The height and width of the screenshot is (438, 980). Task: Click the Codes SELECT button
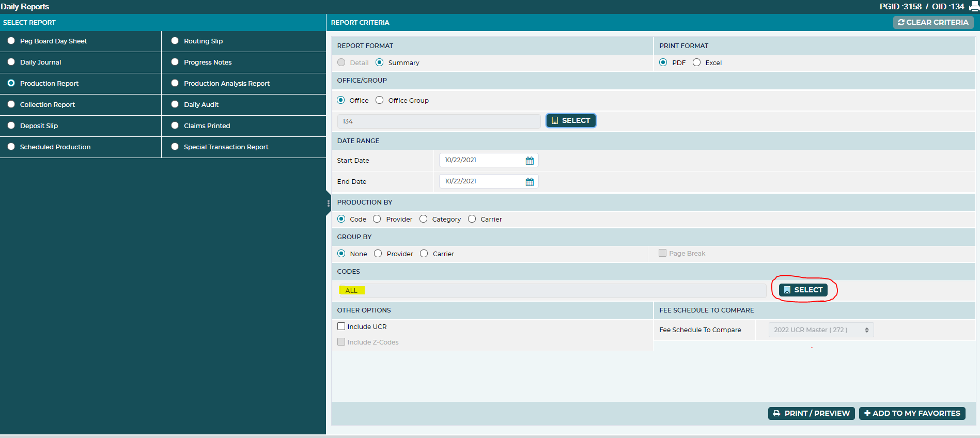point(803,290)
